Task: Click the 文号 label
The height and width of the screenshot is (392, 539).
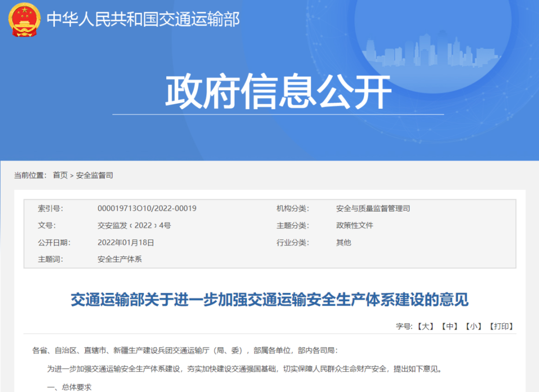Action: point(47,225)
